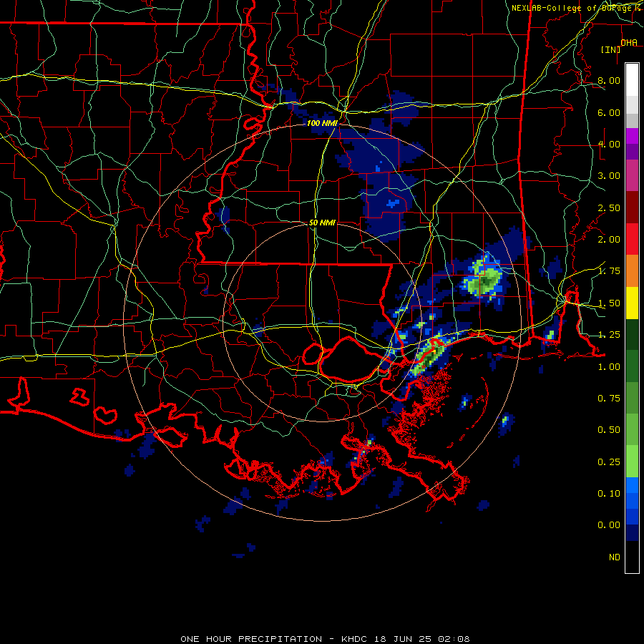Click the 1.25 legend value

point(609,335)
